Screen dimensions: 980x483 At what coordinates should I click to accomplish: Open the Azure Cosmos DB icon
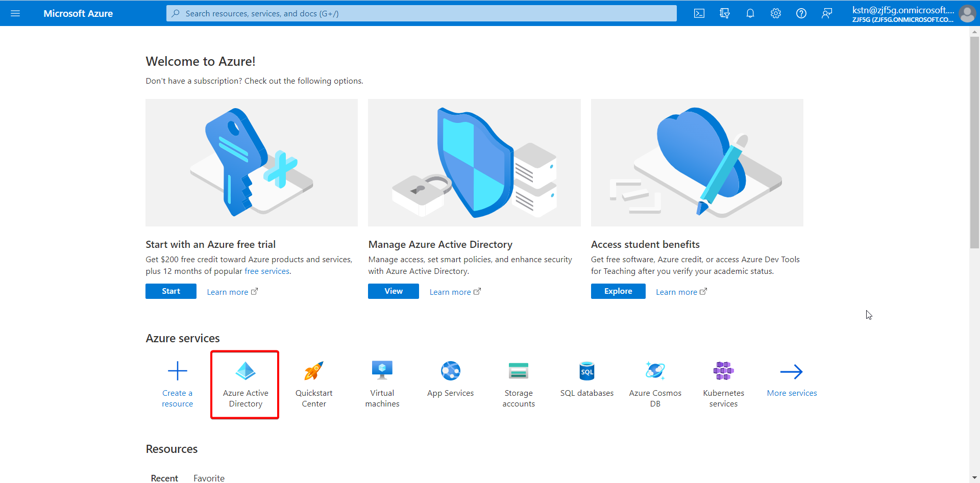point(655,371)
